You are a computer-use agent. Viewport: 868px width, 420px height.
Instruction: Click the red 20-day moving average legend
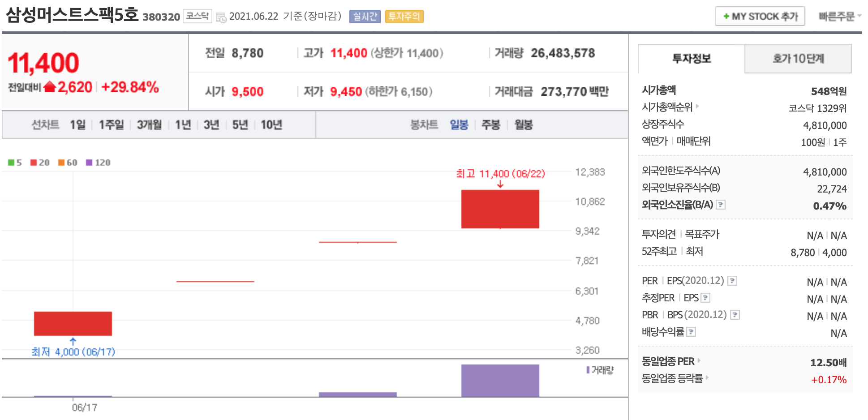pos(40,163)
